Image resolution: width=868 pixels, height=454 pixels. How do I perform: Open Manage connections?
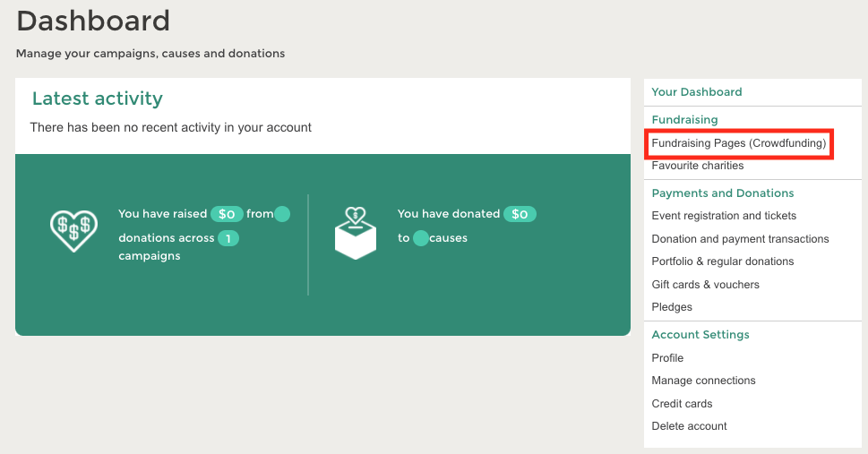pyautogui.click(x=703, y=381)
